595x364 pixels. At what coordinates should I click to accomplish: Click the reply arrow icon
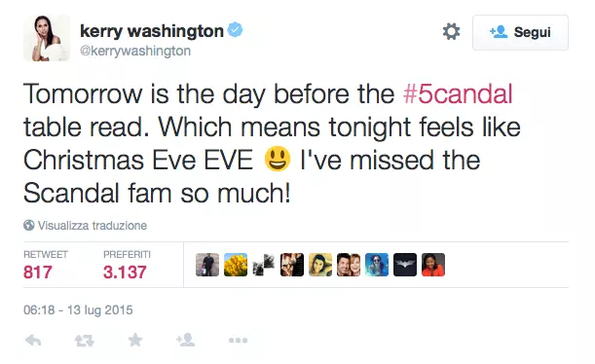tap(33, 340)
